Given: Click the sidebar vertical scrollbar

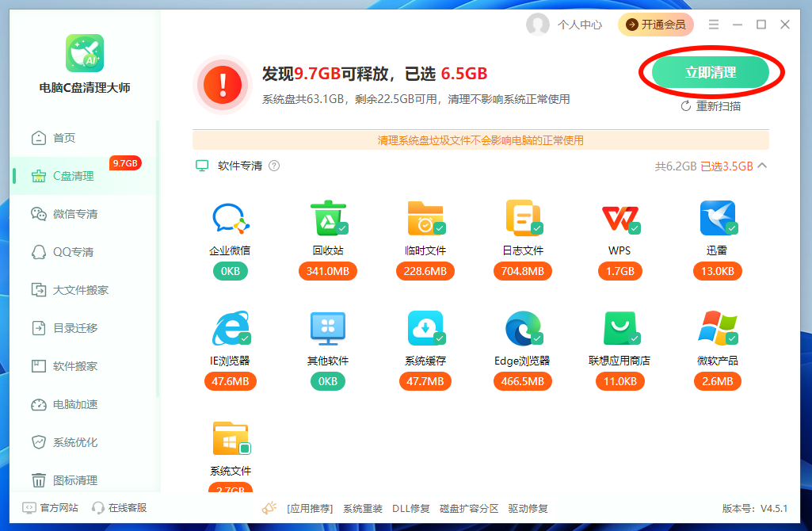Looking at the screenshot, I should 158,259.
